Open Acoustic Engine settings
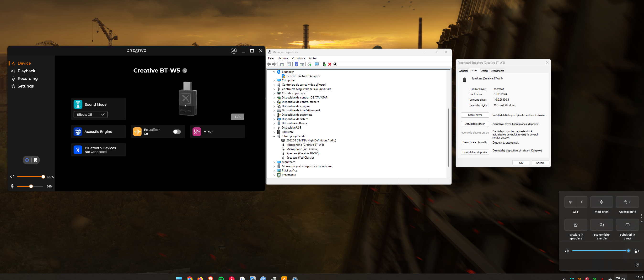 98,131
